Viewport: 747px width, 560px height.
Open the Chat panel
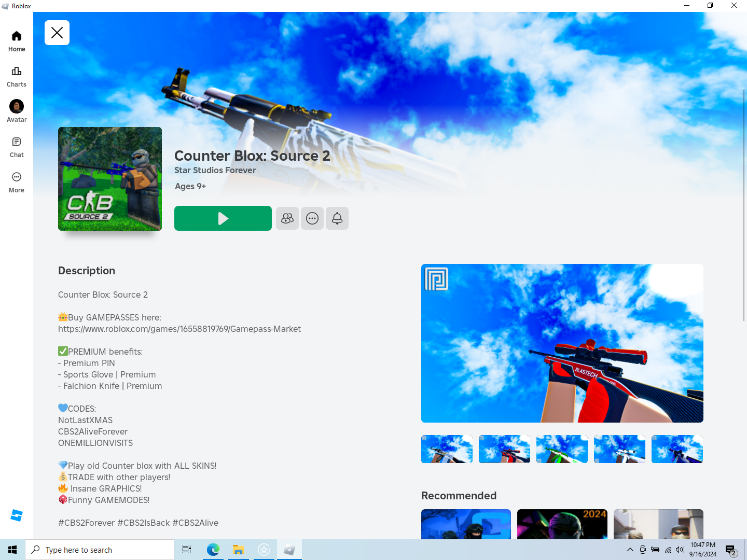click(17, 147)
